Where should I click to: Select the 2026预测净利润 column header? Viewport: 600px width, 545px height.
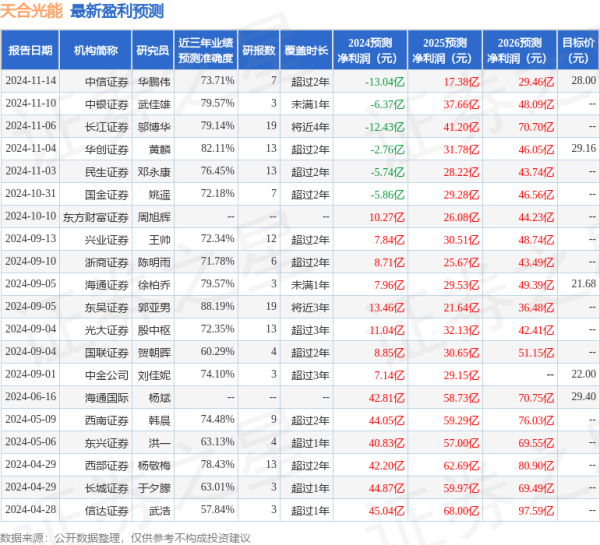[x=520, y=50]
